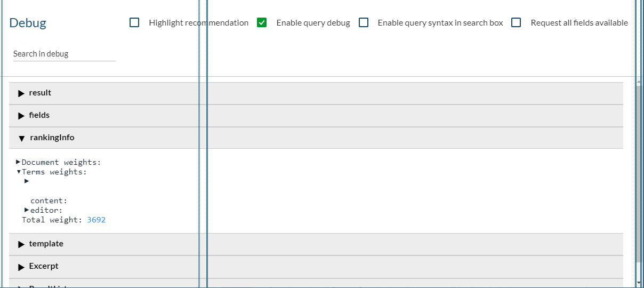Image resolution: width=644 pixels, height=288 pixels.
Task: Expand the editor triangle
Action: point(27,210)
